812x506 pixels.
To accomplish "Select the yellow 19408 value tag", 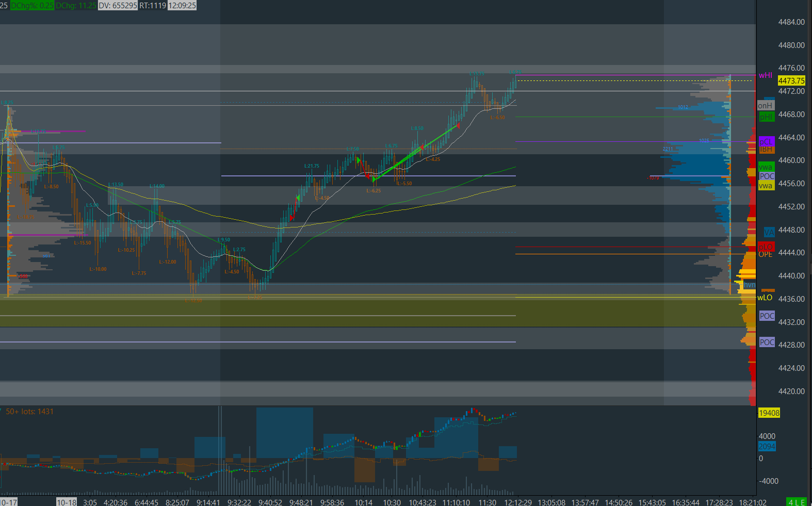I will (x=769, y=413).
